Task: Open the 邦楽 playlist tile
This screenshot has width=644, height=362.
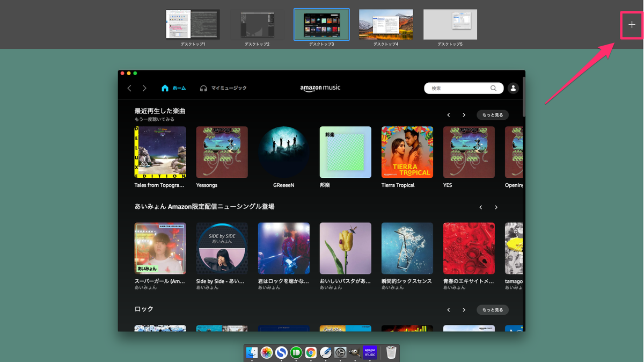Action: click(x=346, y=152)
